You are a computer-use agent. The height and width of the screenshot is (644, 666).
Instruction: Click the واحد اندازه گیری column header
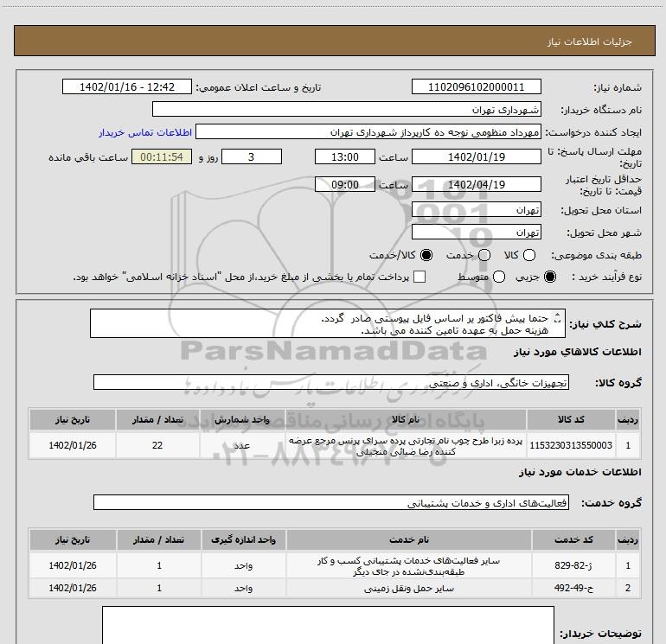click(244, 539)
